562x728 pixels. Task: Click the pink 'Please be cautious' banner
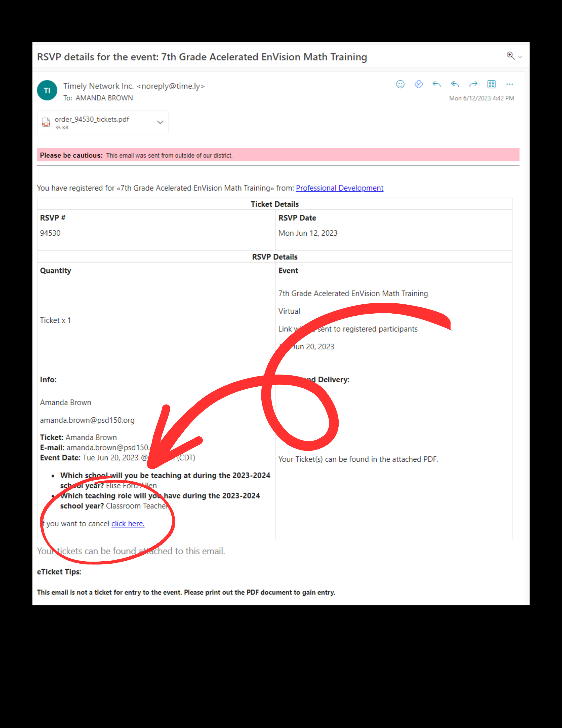click(278, 155)
